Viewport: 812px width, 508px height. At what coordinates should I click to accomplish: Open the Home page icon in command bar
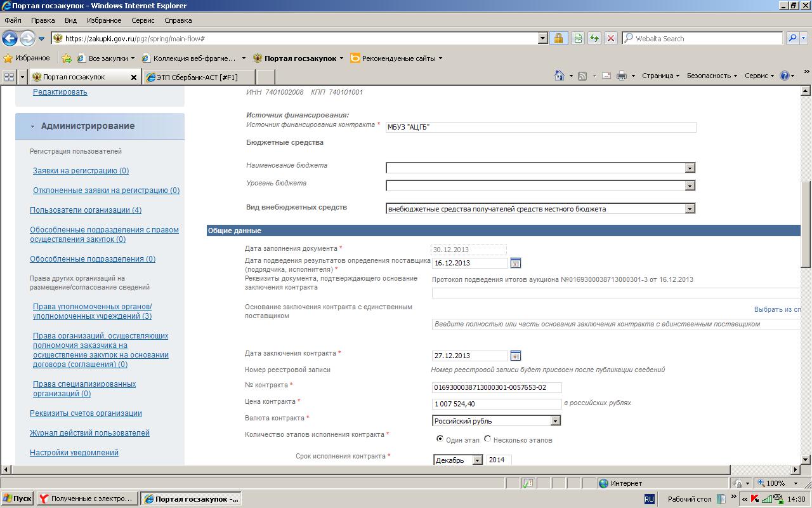(559, 76)
